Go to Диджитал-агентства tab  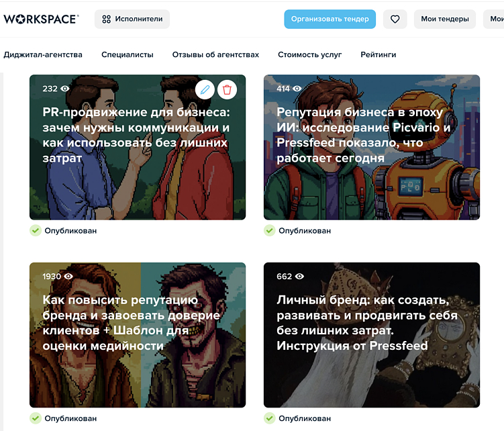pos(43,54)
